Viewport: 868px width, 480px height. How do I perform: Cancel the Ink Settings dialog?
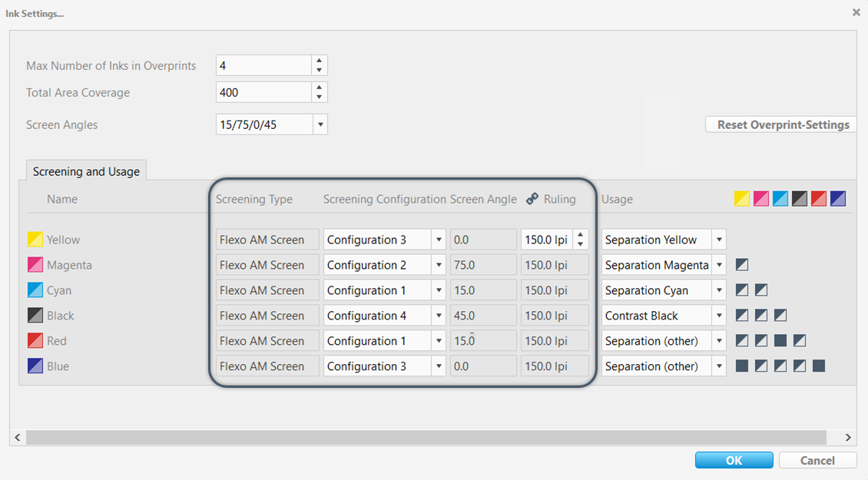[x=817, y=460]
